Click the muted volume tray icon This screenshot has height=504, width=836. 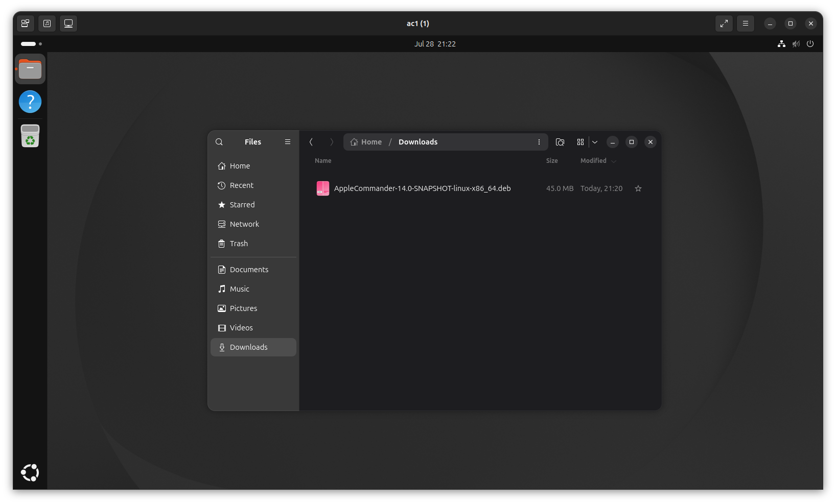pos(796,44)
